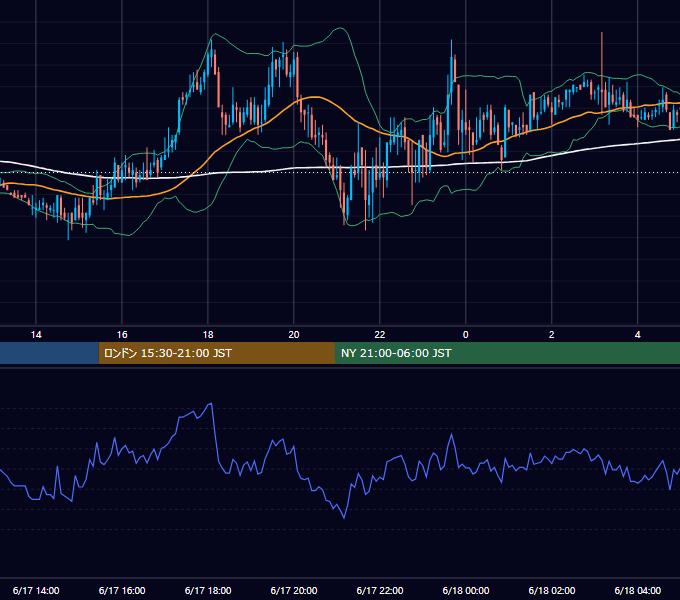Select the ロンドン 15:30-21:00 JST session bar
This screenshot has height=600, width=680.
click(x=217, y=353)
